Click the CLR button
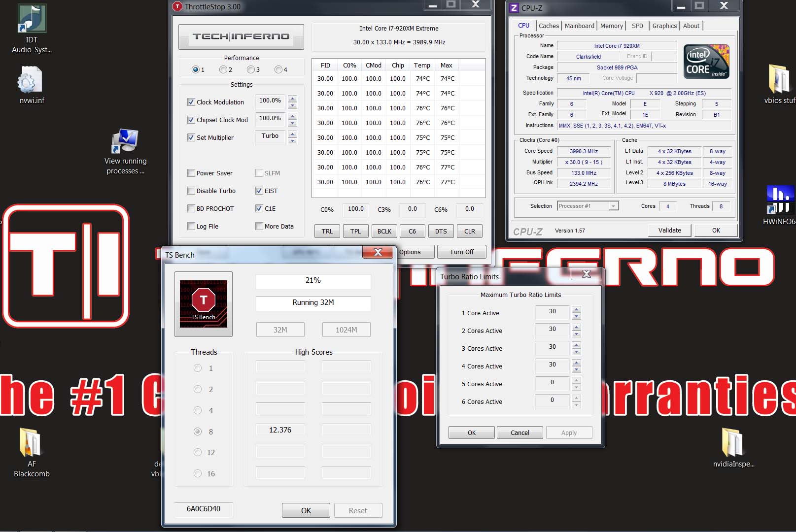Viewport: 796px width, 532px height. pos(470,231)
